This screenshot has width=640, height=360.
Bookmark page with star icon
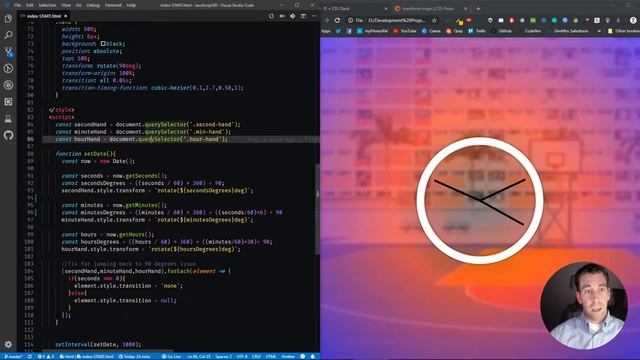[434, 20]
